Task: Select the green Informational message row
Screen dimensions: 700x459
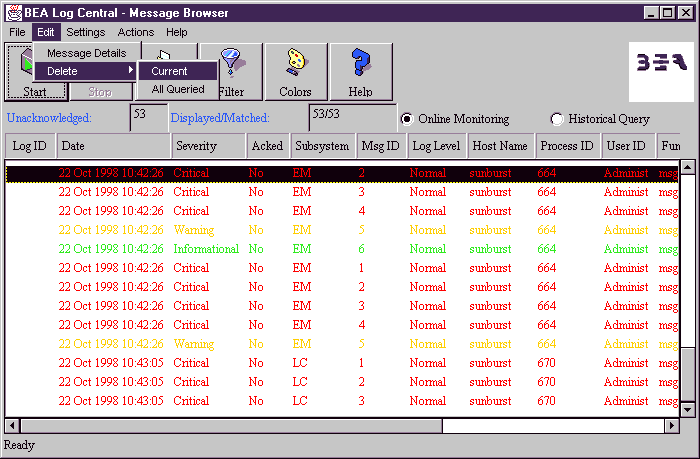Action: 342,249
